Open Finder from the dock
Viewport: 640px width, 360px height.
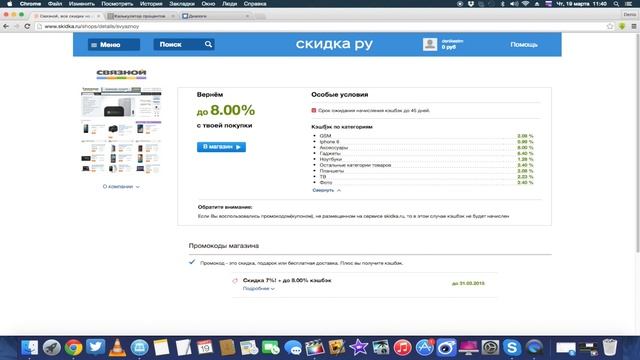click(29, 348)
